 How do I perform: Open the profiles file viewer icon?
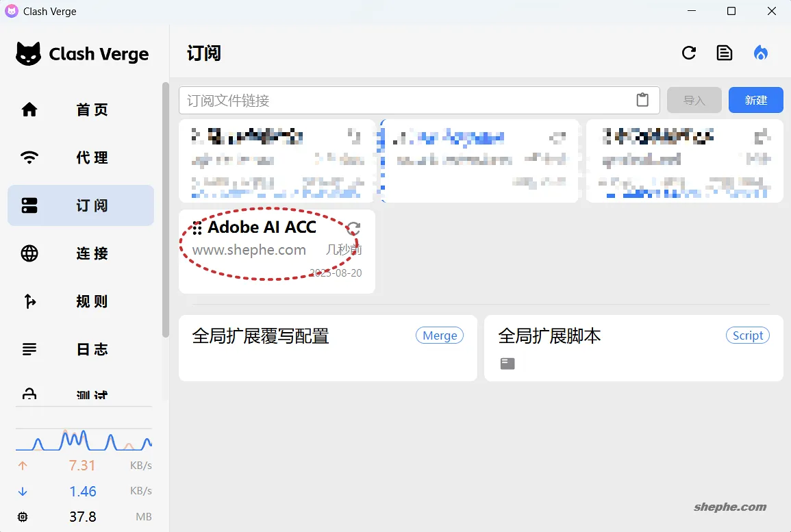(725, 52)
